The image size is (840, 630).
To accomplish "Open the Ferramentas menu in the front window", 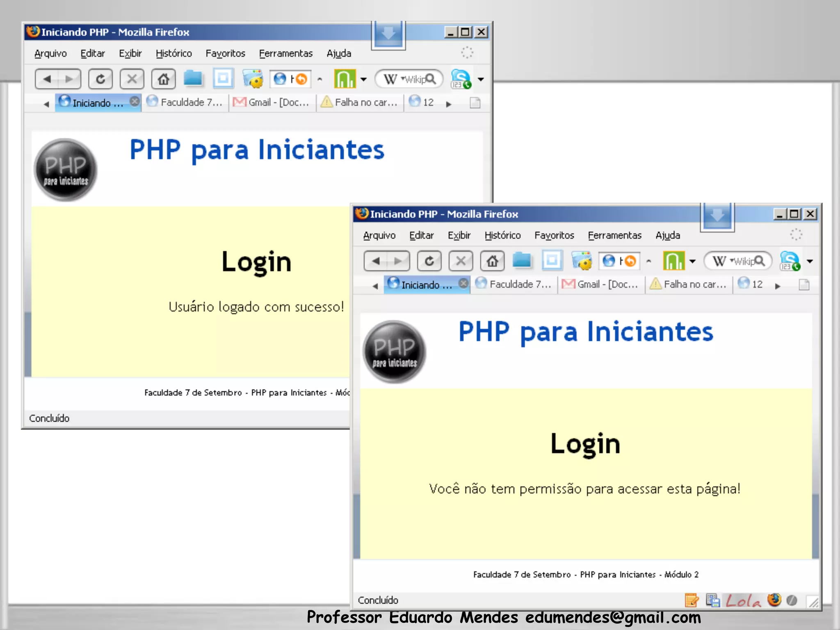I will point(614,235).
